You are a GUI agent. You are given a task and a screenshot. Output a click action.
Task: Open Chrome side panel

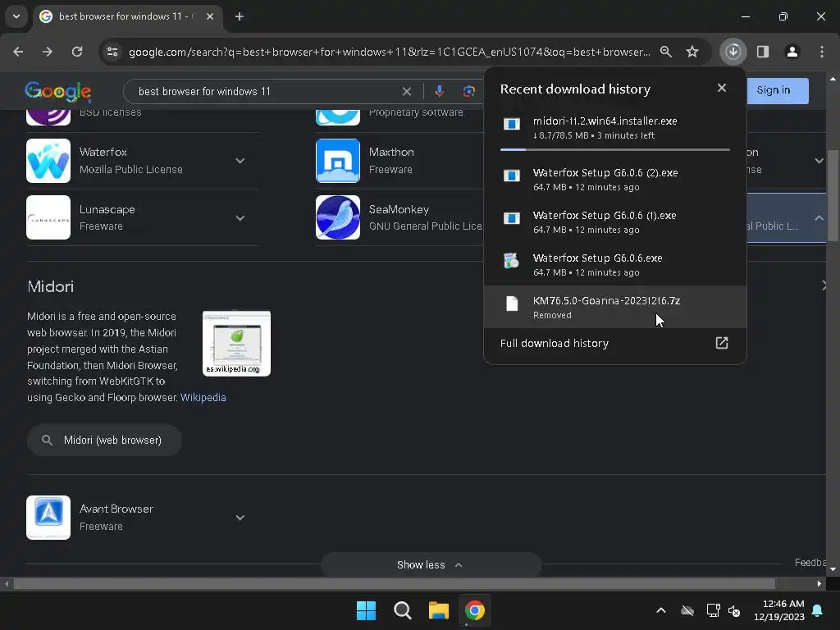[x=763, y=52]
